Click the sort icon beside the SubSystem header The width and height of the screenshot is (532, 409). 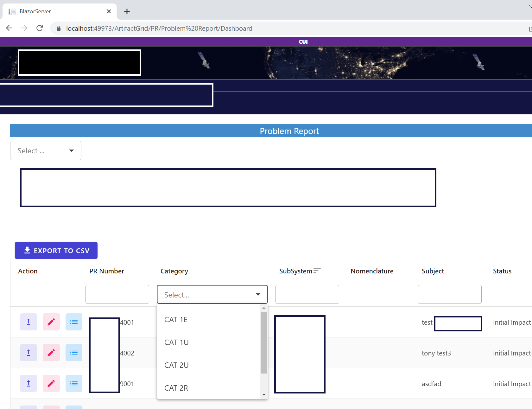(x=317, y=270)
